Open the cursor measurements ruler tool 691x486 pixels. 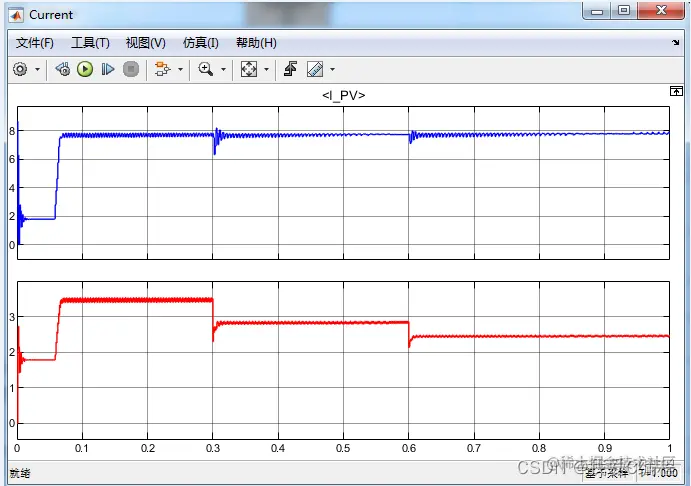315,69
